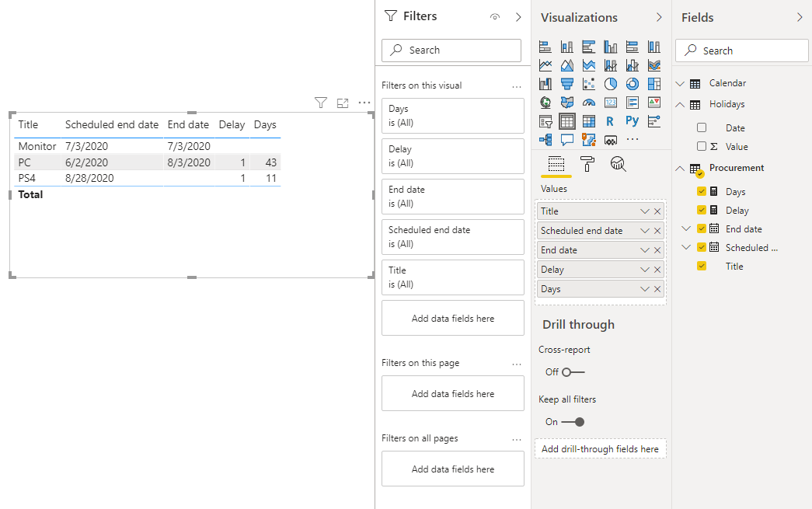Open the Title value field dropdown
This screenshot has height=509, width=812.
[645, 211]
